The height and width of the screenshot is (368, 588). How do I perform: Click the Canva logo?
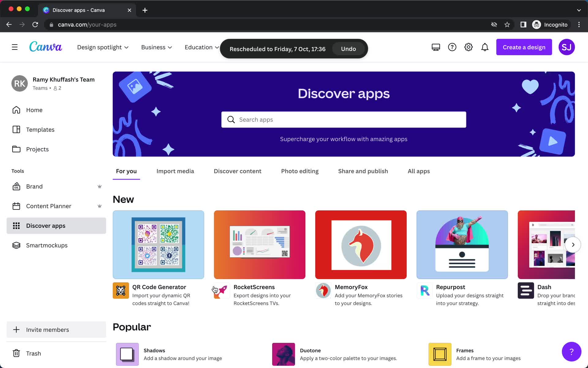click(46, 47)
